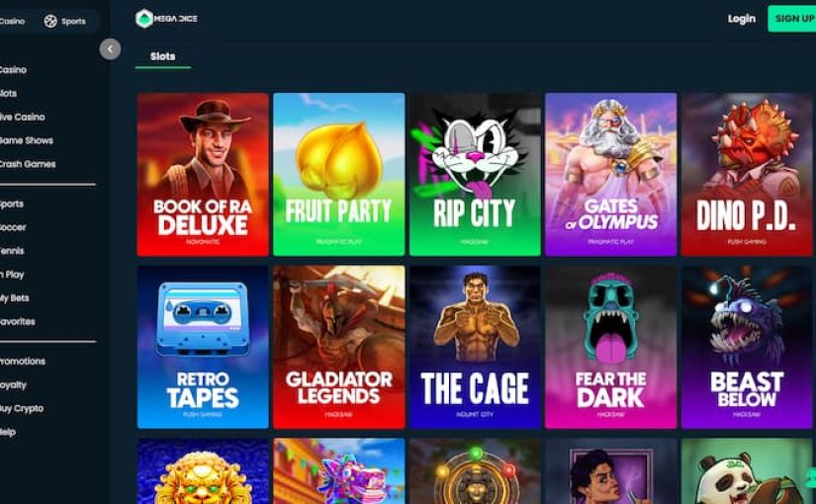This screenshot has height=504, width=816.
Task: Open the Slots tab
Action: [163, 56]
